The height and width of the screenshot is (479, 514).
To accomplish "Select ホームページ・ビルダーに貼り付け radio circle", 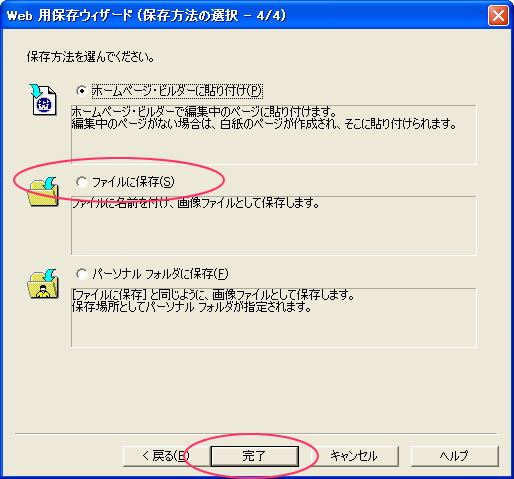I will click(x=81, y=91).
